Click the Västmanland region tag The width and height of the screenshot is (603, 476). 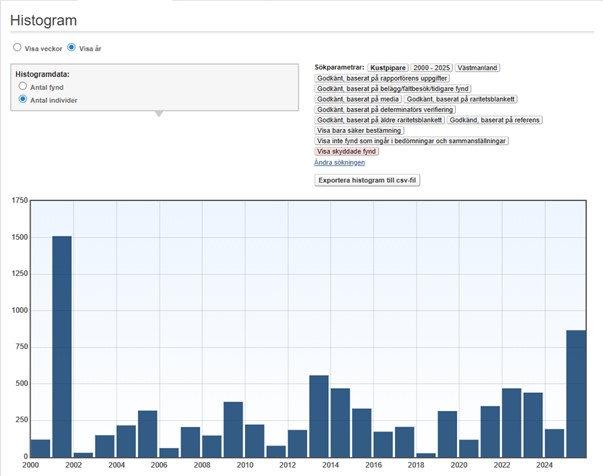point(477,67)
